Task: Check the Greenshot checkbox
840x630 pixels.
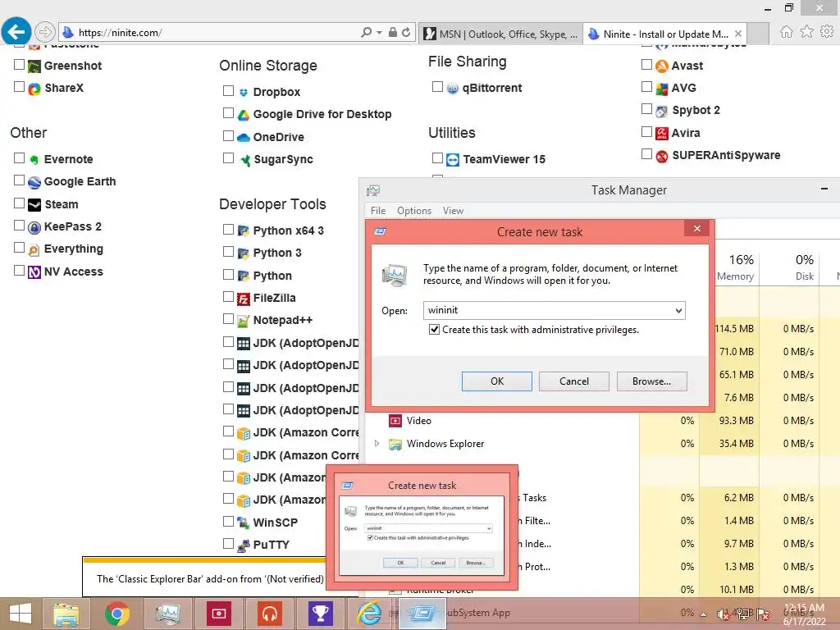Action: [20, 64]
